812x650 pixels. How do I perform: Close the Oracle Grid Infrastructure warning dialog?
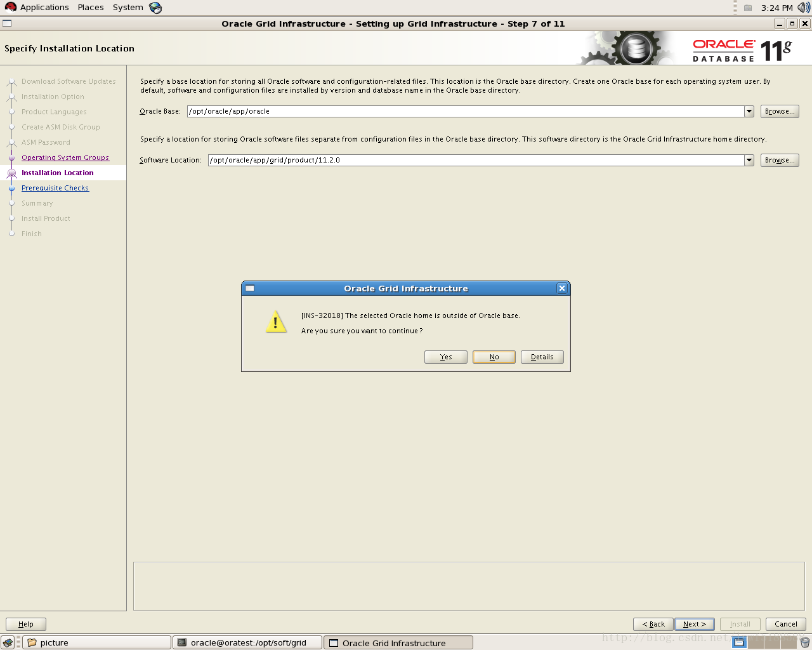point(561,288)
